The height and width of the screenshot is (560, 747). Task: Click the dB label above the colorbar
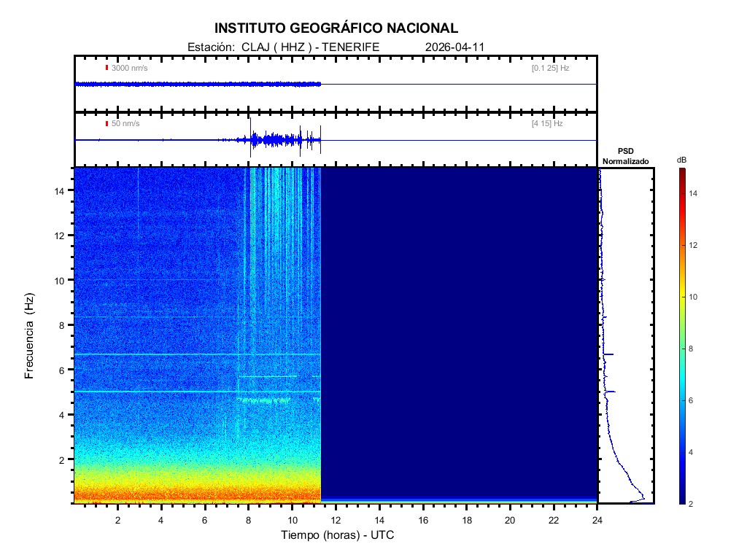(681, 160)
